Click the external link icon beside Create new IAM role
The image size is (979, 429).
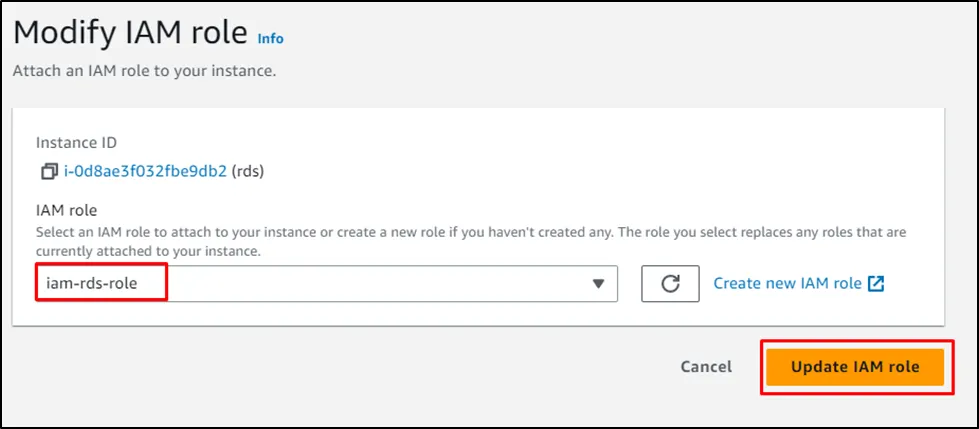pos(876,284)
